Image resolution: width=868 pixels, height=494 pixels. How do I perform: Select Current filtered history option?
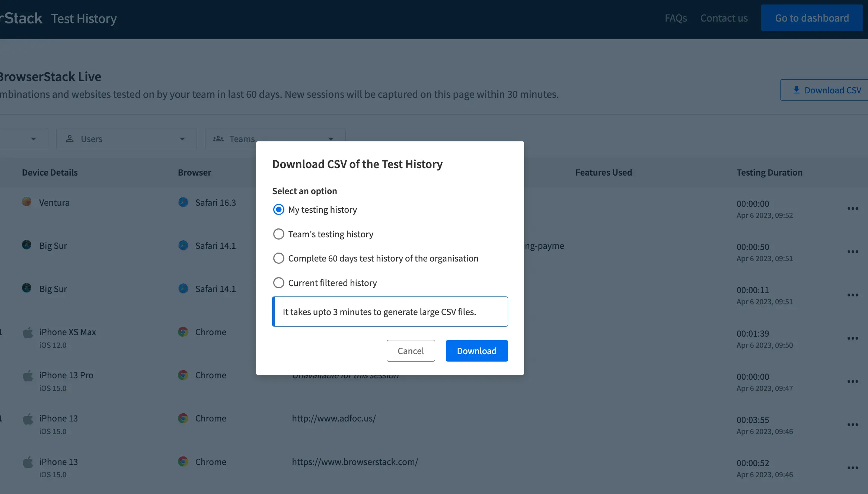[278, 283]
